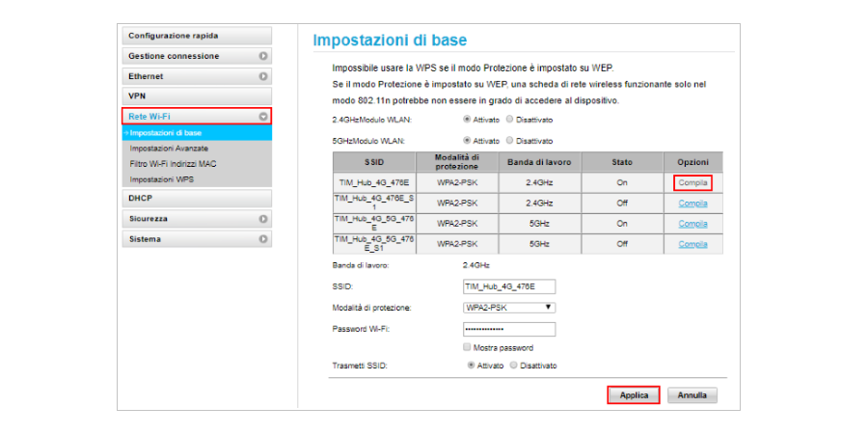Click the Annulla button

pyautogui.click(x=692, y=395)
